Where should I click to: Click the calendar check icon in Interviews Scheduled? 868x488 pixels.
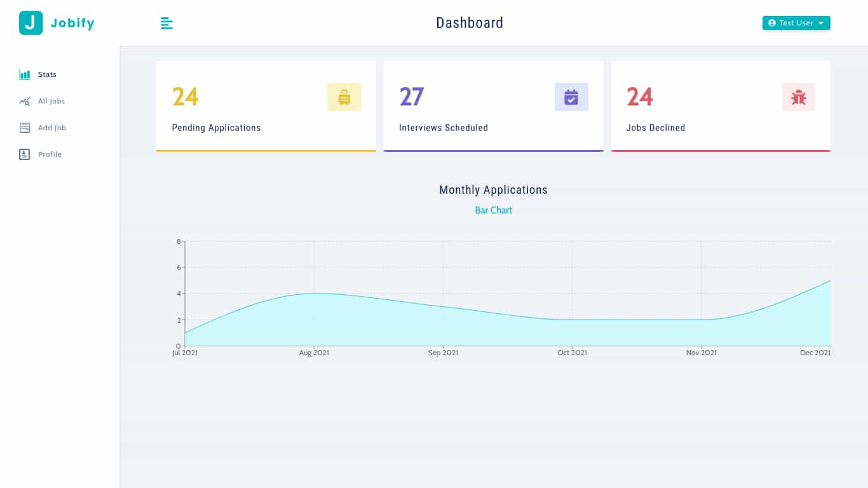[x=571, y=97]
